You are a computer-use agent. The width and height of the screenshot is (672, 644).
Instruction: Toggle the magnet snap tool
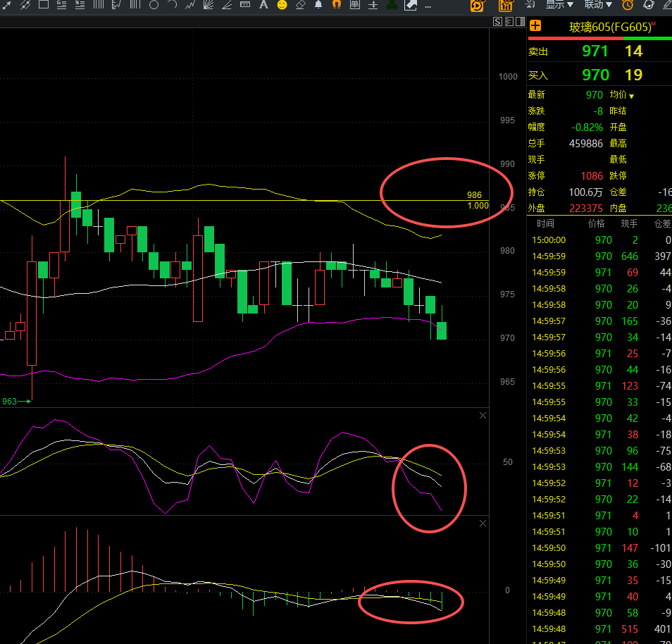(337, 5)
